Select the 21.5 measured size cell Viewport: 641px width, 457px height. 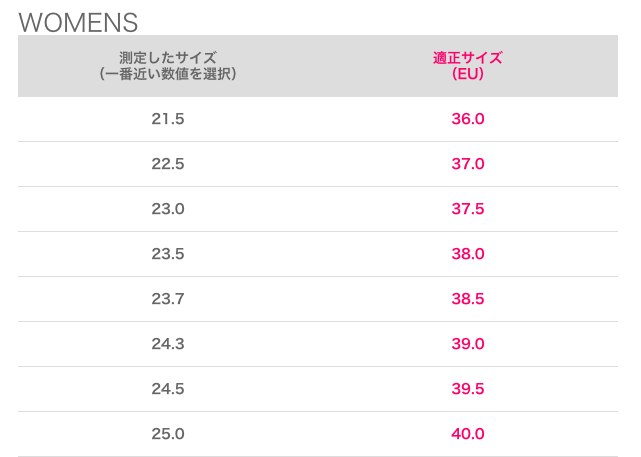(x=168, y=119)
